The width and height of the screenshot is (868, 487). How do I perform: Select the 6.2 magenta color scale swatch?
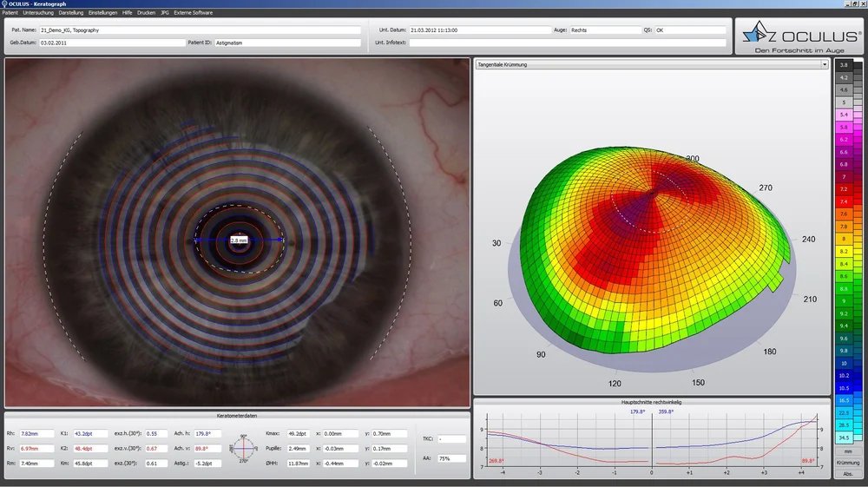click(844, 140)
